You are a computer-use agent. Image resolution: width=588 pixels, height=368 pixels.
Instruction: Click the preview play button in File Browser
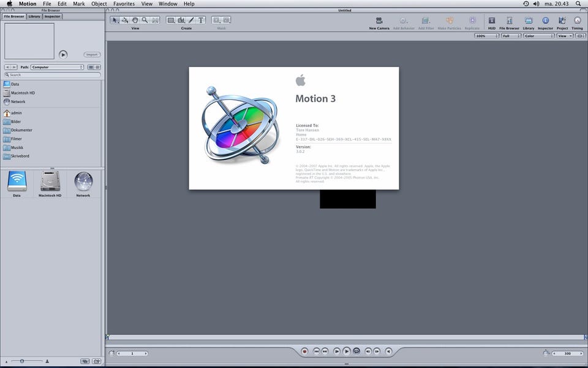(x=63, y=55)
